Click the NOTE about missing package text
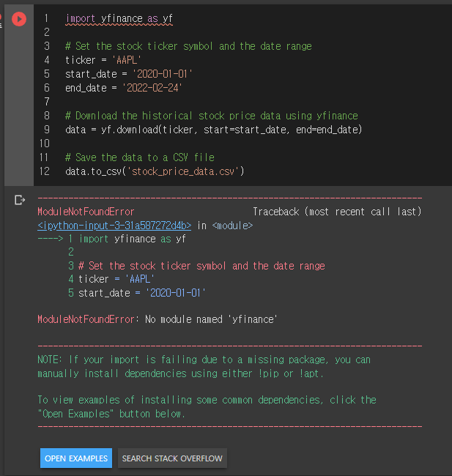This screenshot has height=476, width=452. [204, 366]
